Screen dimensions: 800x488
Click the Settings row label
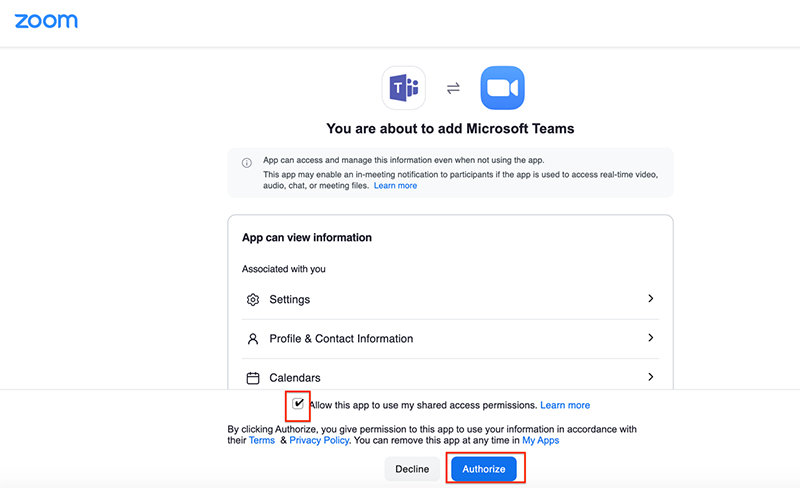click(x=289, y=300)
